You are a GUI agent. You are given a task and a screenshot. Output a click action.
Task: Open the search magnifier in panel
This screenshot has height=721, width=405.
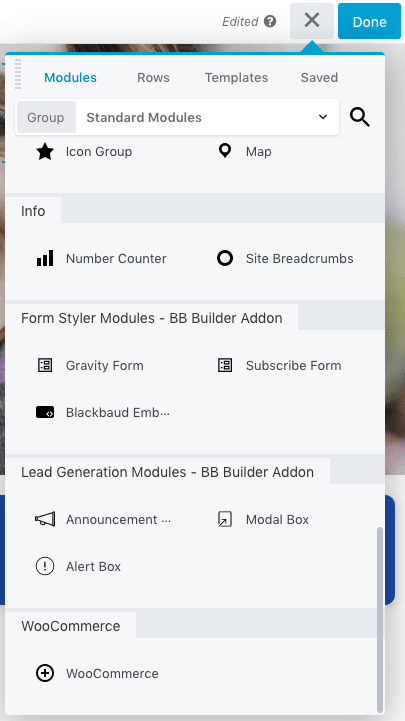(x=359, y=117)
